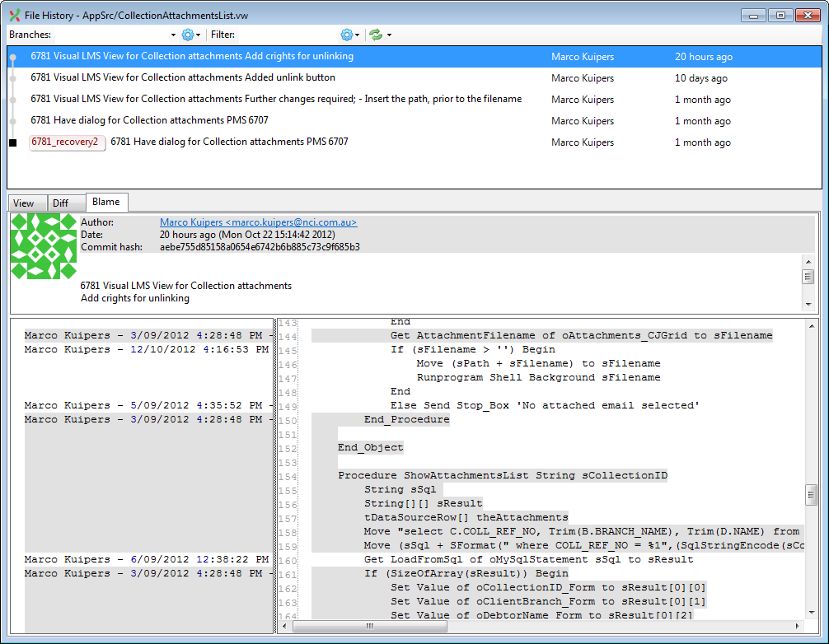Click the 6781_recovery2 branch label

(x=65, y=142)
